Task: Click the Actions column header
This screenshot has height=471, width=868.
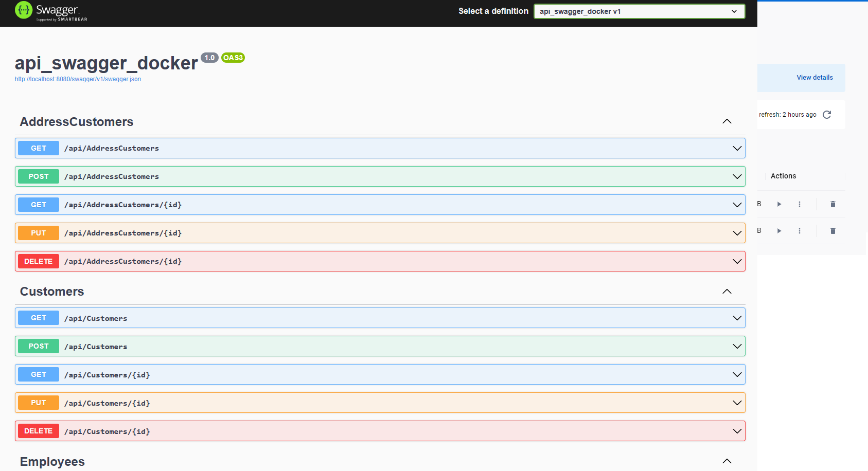Action: tap(783, 176)
